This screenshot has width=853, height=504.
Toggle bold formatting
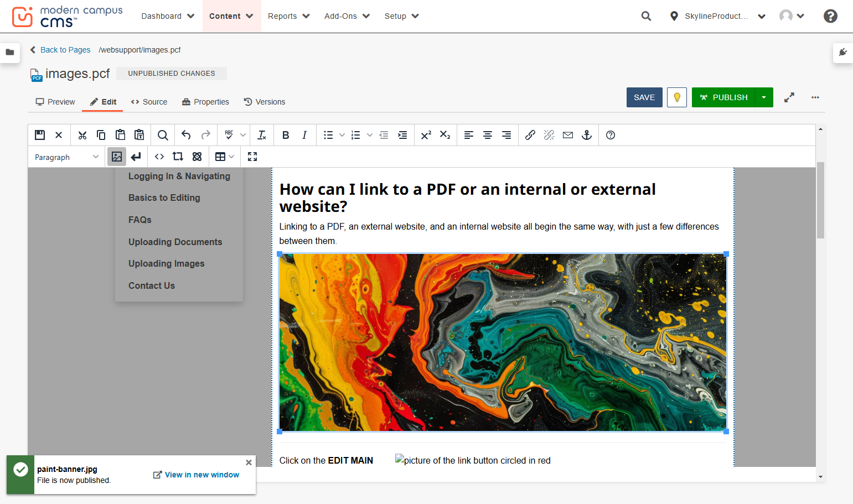tap(286, 135)
